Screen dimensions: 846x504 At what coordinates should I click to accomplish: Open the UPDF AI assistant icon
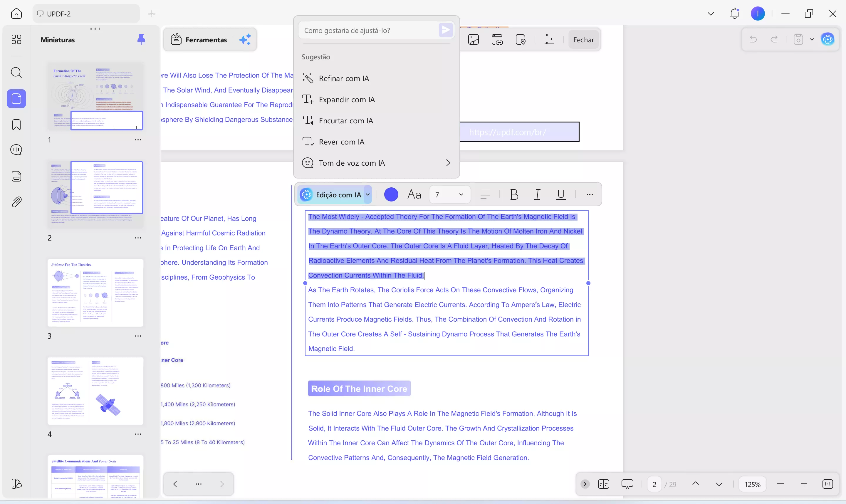coord(828,39)
